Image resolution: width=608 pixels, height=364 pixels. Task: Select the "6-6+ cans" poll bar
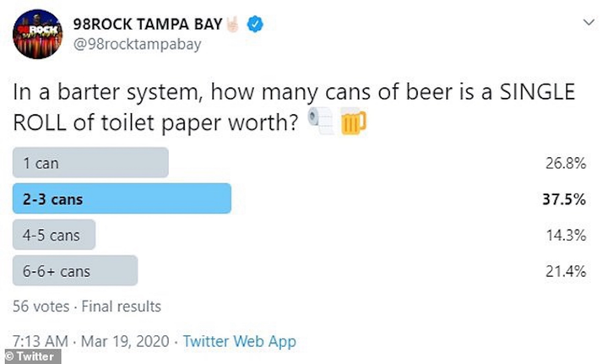(74, 271)
